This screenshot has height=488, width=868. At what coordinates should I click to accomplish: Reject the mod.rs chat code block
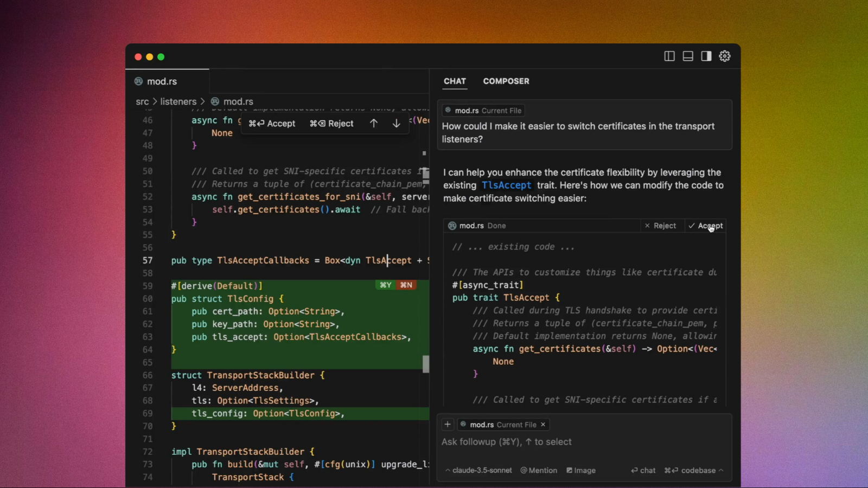(x=660, y=226)
